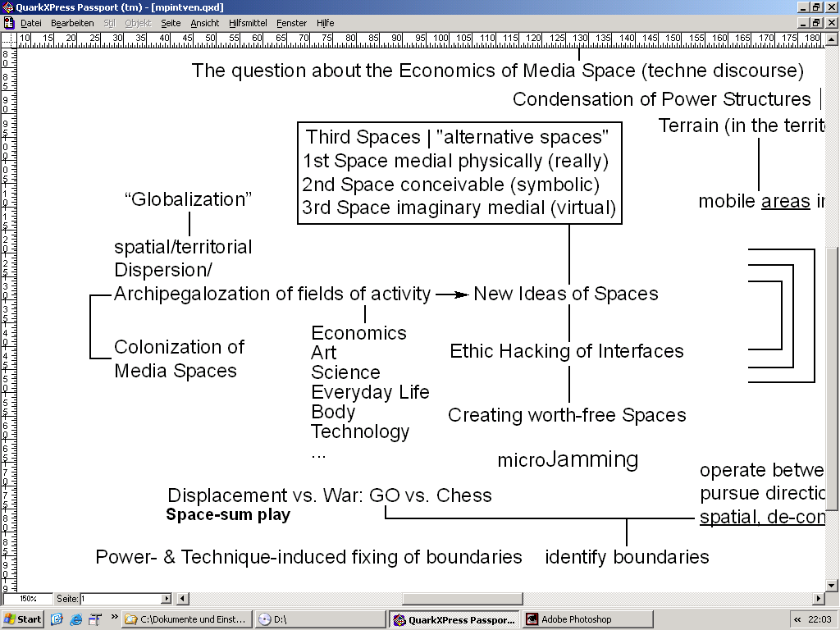This screenshot has height=630, width=840.
Task: Click the Seite page number field
Action: pyautogui.click(x=121, y=598)
